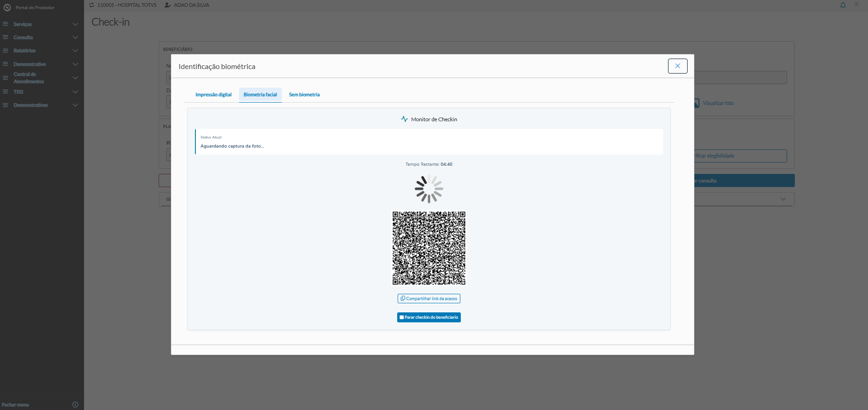This screenshot has height=410, width=868.
Task: Expand the Serviços menu chevron
Action: coord(75,24)
